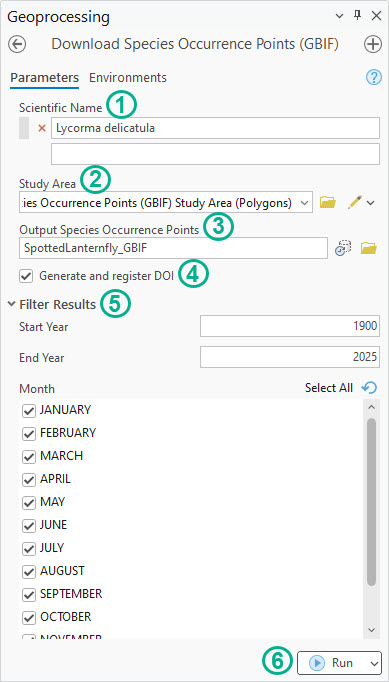Open tool help question mark icon
Image resolution: width=389 pixels, height=682 pixels.
(x=373, y=78)
